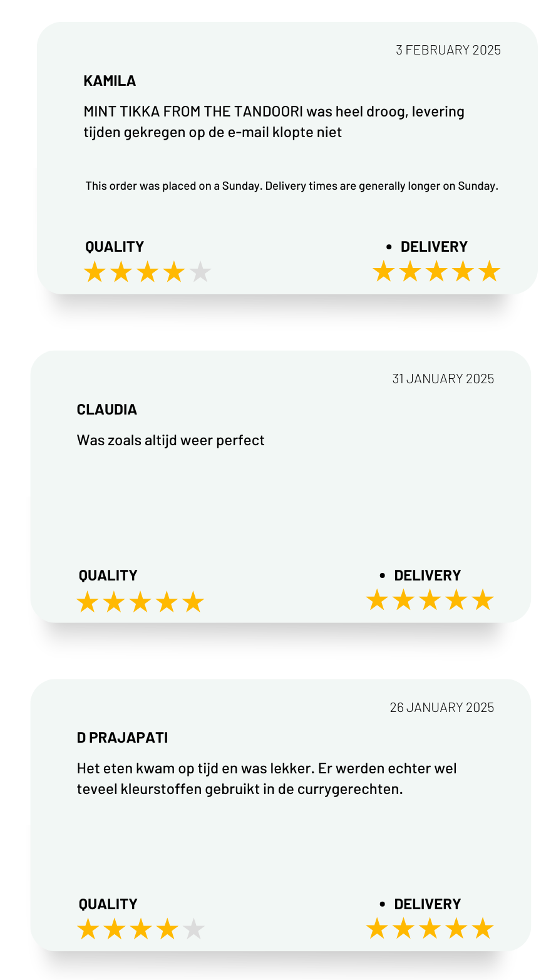Click the first delivery star in Claudia's review
551x980 pixels.
(x=377, y=600)
